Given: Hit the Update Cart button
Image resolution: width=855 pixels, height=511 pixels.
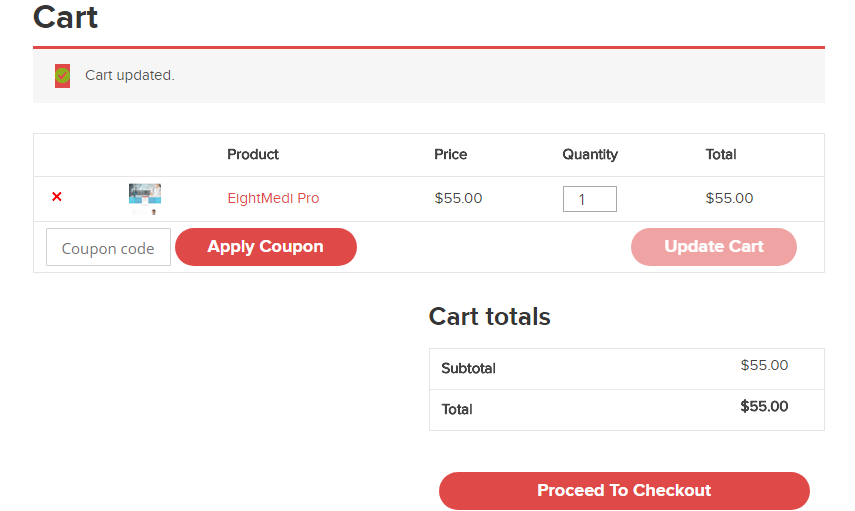Looking at the screenshot, I should (713, 247).
